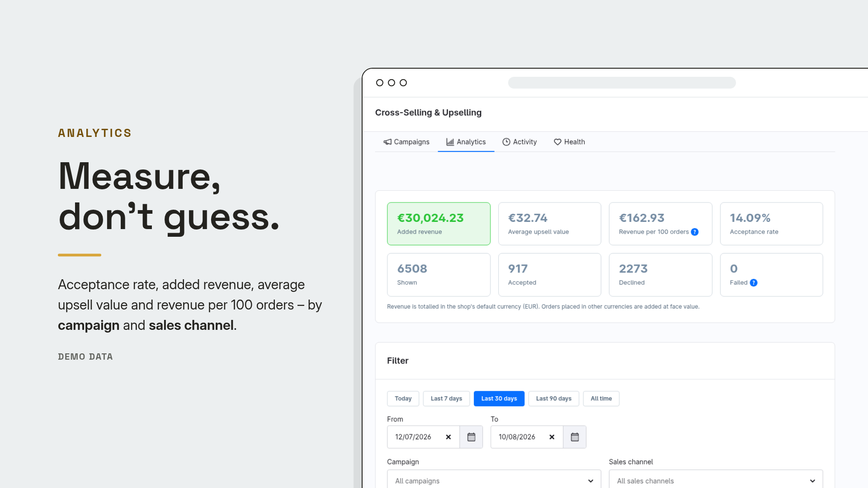Click the middle browser window circle button
Screen dimensions: 868x488
392,83
